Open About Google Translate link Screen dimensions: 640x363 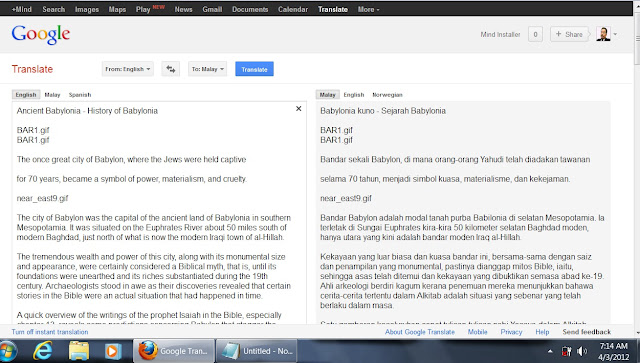(x=420, y=332)
